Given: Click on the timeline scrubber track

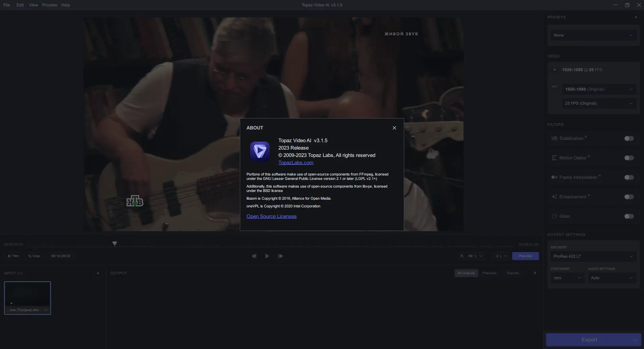Looking at the screenshot, I should pos(271,245).
